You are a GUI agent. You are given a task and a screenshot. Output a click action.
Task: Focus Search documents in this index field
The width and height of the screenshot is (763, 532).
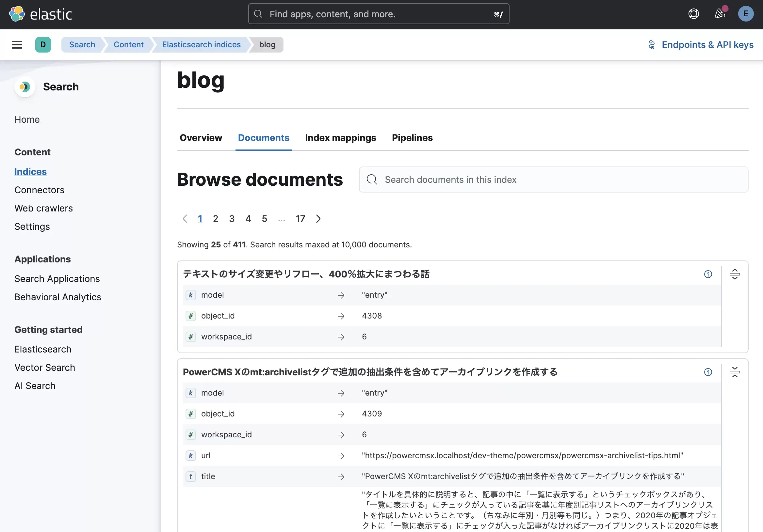point(553,180)
